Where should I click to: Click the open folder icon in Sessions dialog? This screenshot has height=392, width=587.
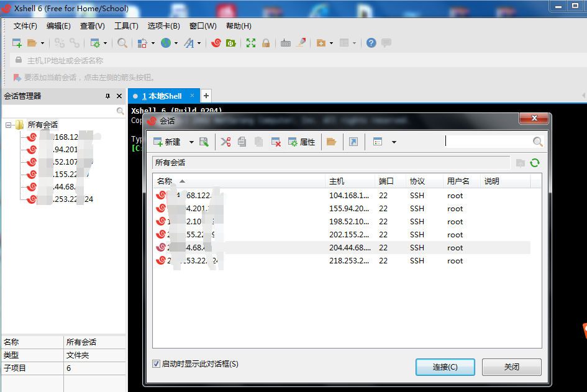tap(331, 142)
